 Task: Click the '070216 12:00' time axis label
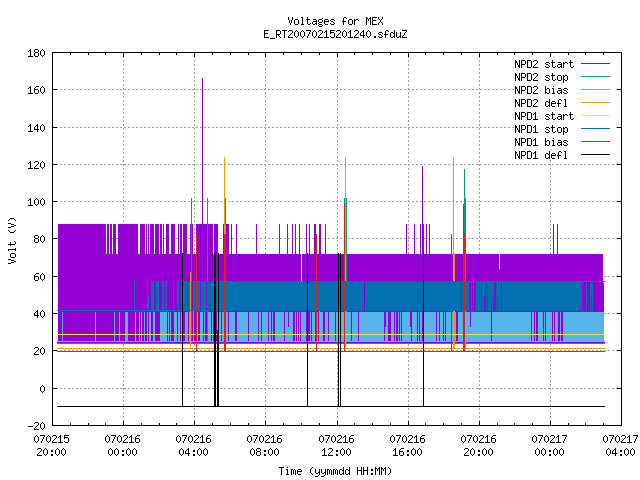tap(336, 446)
